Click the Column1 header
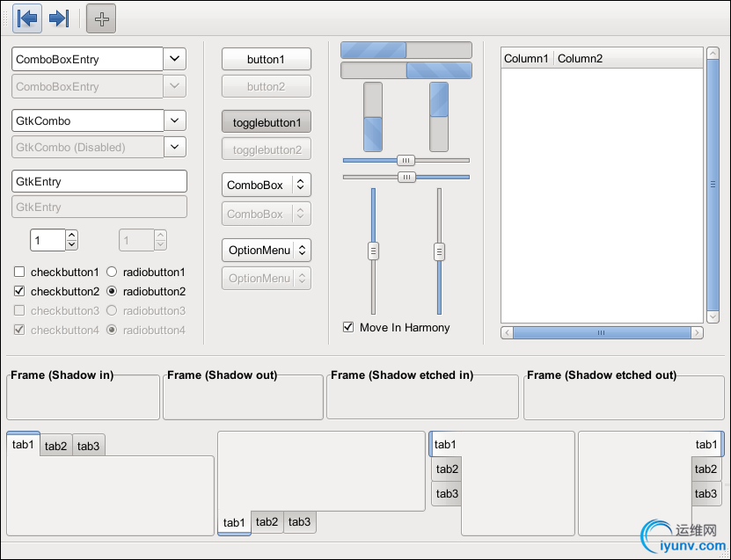This screenshot has width=731, height=560. [527, 58]
